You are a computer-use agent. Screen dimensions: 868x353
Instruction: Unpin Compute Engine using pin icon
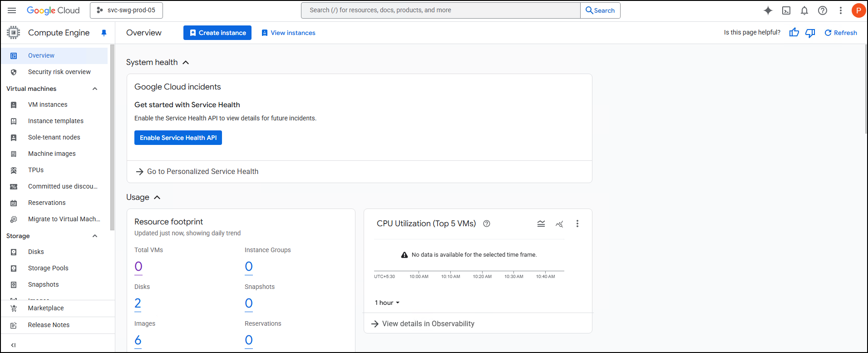coord(104,33)
